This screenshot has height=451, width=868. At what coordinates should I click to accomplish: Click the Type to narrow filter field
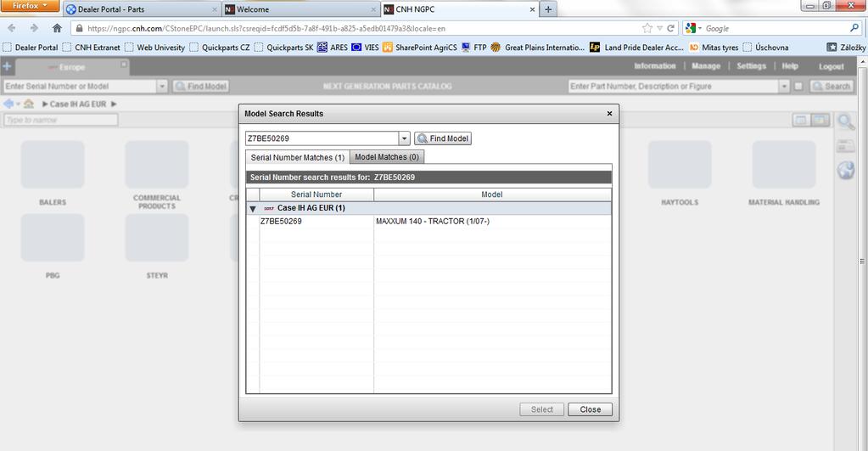click(61, 120)
